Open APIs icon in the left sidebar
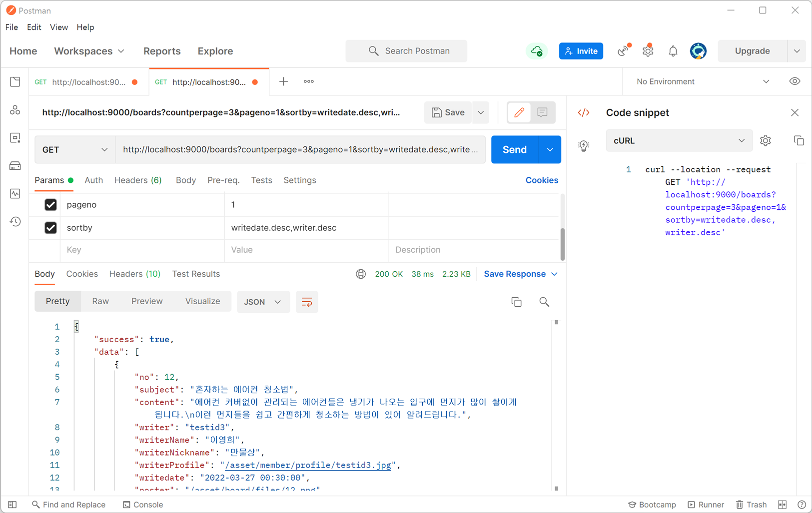812x513 pixels. pyautogui.click(x=15, y=110)
